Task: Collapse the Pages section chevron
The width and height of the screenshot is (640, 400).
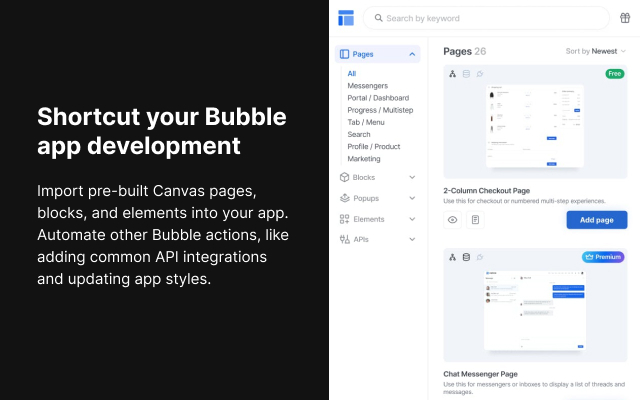Action: [412, 54]
